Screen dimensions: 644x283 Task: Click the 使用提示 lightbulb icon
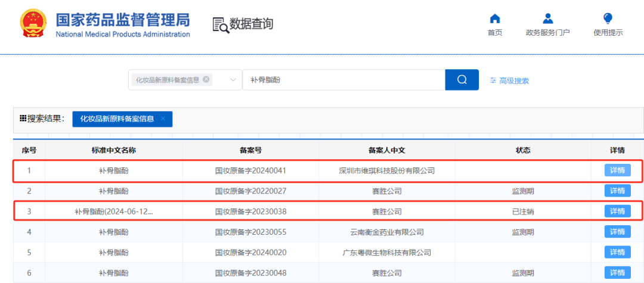tap(608, 18)
